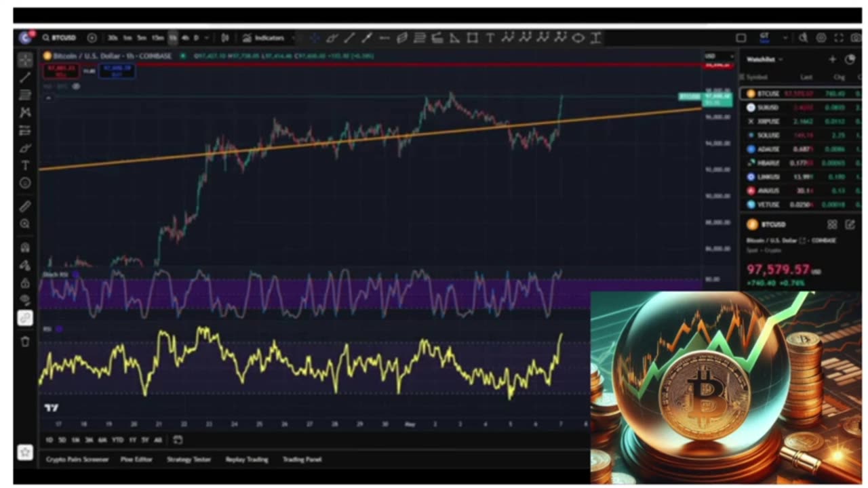The image size is (868, 488).
Task: Select the 5m timeframe
Action: click(142, 38)
